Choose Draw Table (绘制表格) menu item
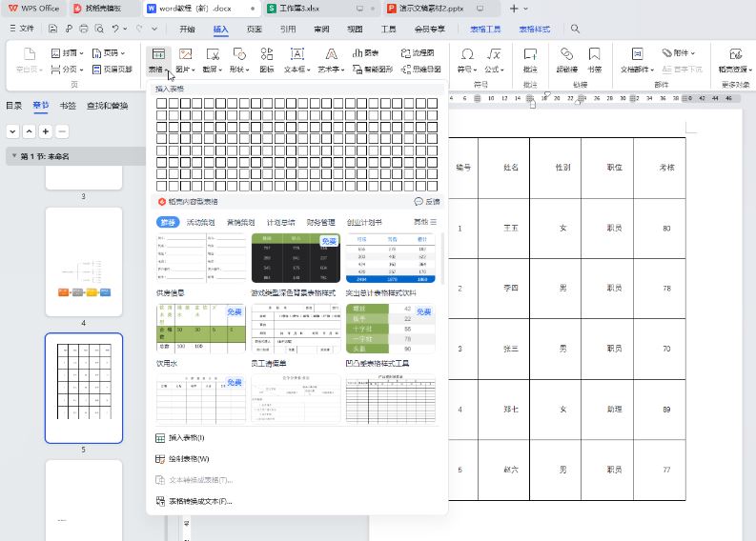The height and width of the screenshot is (541, 756). (182, 459)
